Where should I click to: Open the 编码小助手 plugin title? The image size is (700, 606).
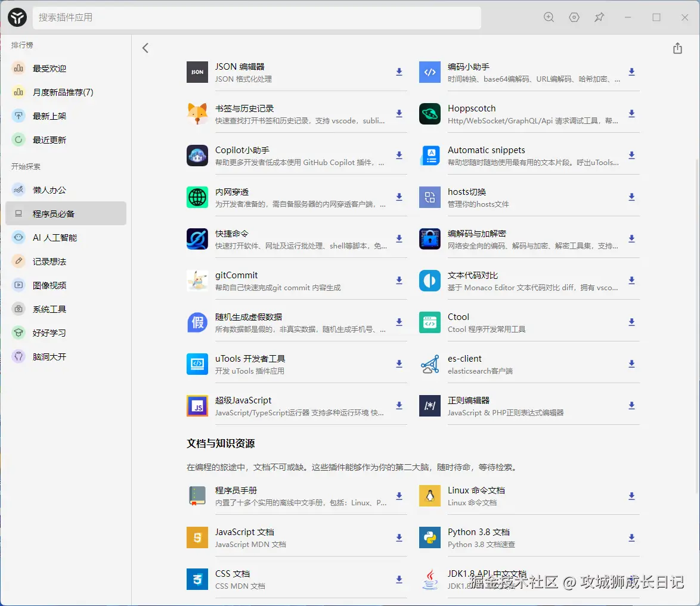[x=468, y=67]
